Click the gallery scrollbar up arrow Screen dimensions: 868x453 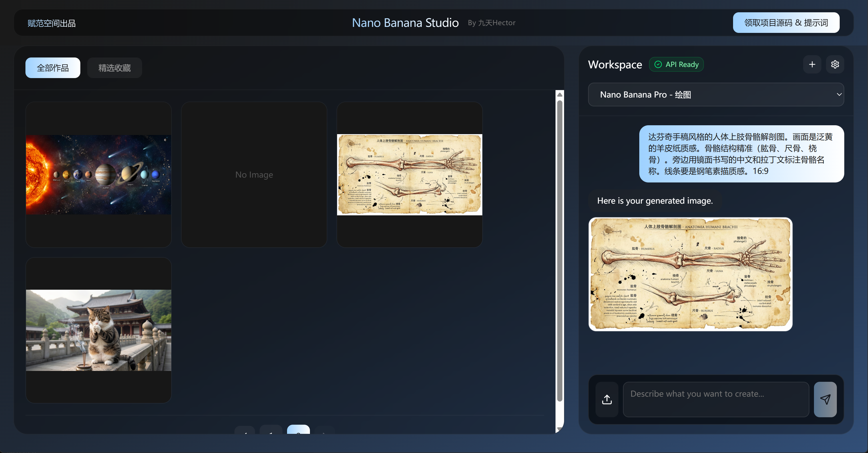pos(559,95)
